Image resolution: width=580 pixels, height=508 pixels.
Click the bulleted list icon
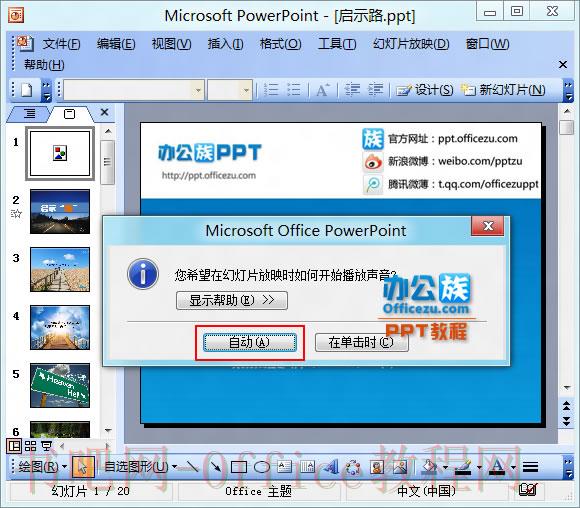click(x=294, y=90)
